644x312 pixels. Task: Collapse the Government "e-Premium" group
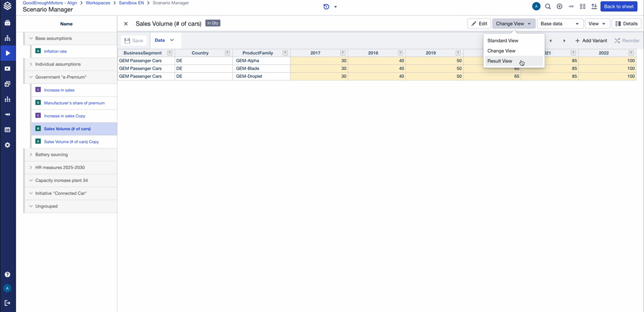(x=31, y=77)
